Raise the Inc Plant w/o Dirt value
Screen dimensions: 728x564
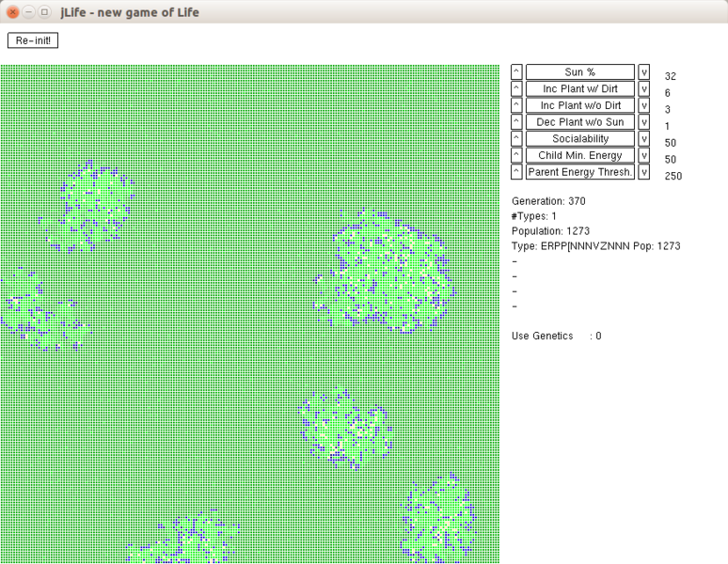click(x=516, y=105)
